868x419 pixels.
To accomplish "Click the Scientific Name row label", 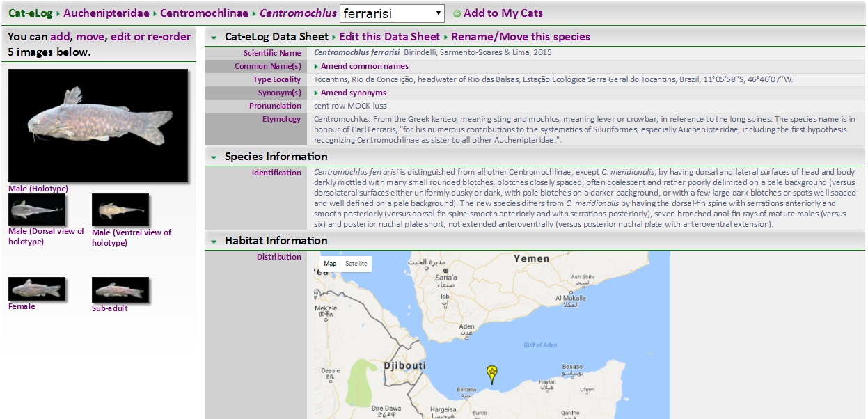I will [x=272, y=53].
